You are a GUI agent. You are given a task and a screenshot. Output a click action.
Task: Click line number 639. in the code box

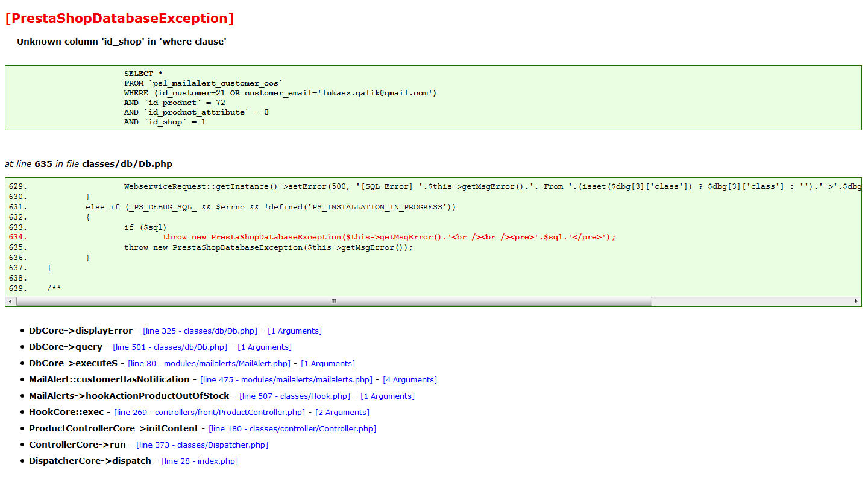pyautogui.click(x=18, y=288)
